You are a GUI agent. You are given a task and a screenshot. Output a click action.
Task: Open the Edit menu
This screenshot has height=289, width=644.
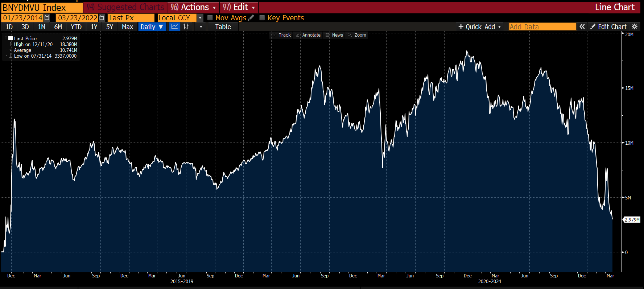click(x=239, y=7)
